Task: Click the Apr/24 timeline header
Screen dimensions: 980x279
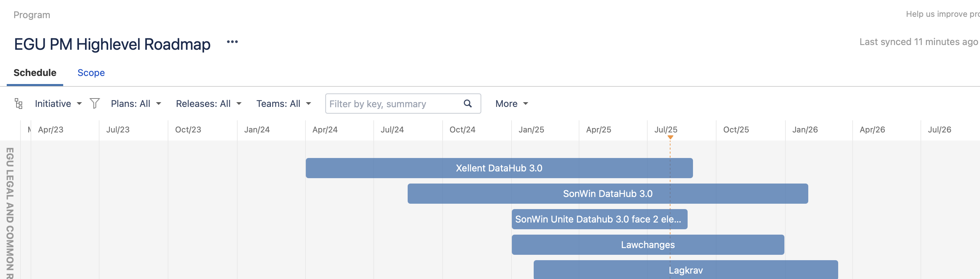Action: (325, 130)
